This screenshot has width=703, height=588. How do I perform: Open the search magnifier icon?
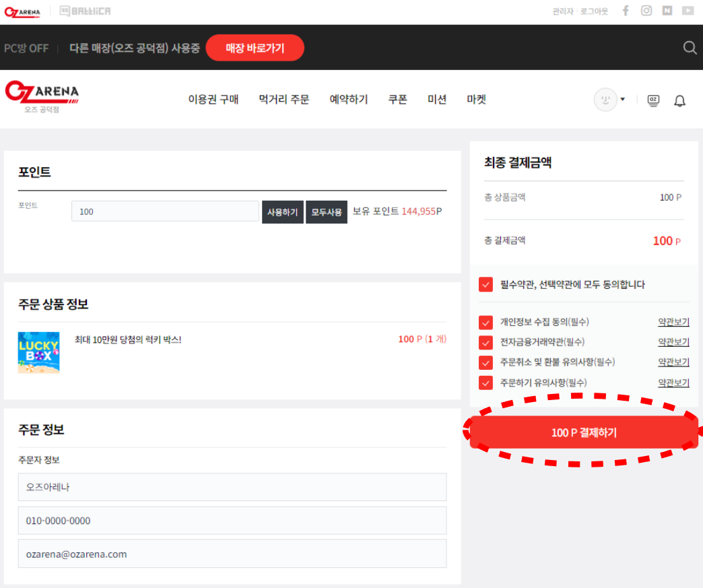pyautogui.click(x=690, y=47)
